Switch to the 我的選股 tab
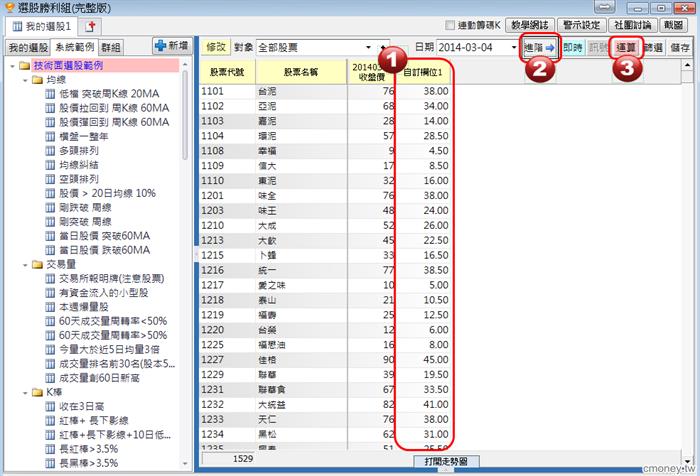 coord(28,47)
